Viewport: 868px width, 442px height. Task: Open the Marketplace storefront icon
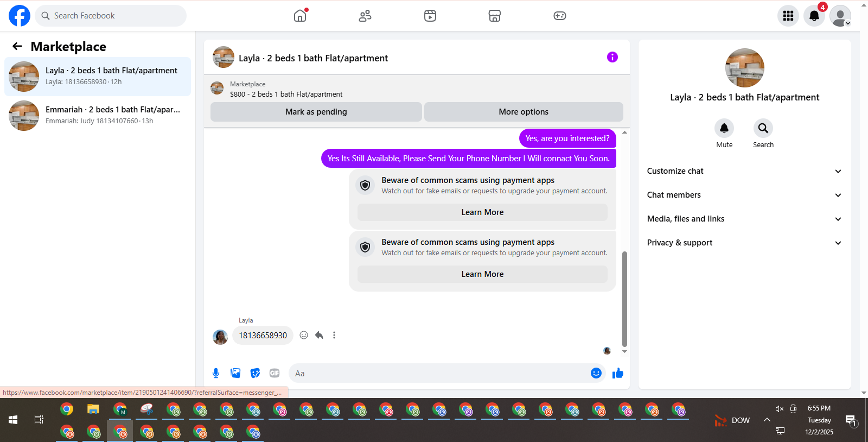pos(495,16)
